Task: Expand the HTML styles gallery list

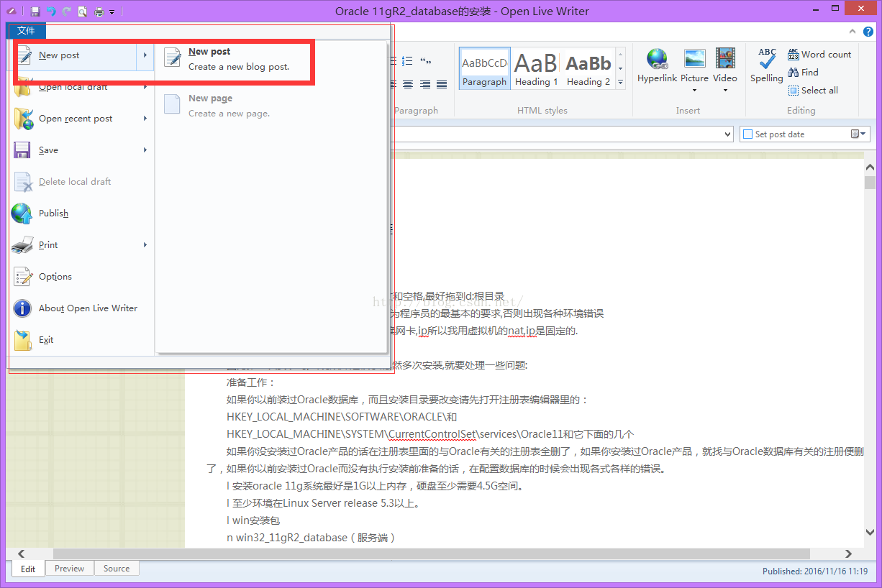Action: [620, 83]
